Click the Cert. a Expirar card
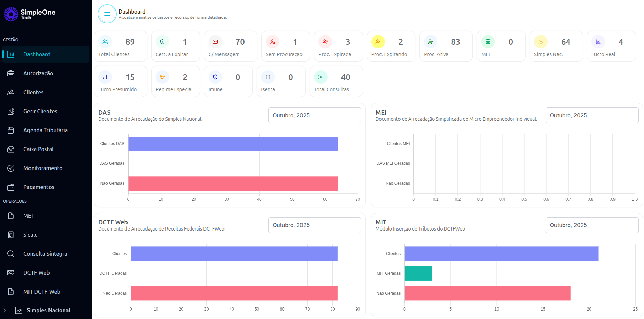Image resolution: width=644 pixels, height=319 pixels. pos(175,46)
